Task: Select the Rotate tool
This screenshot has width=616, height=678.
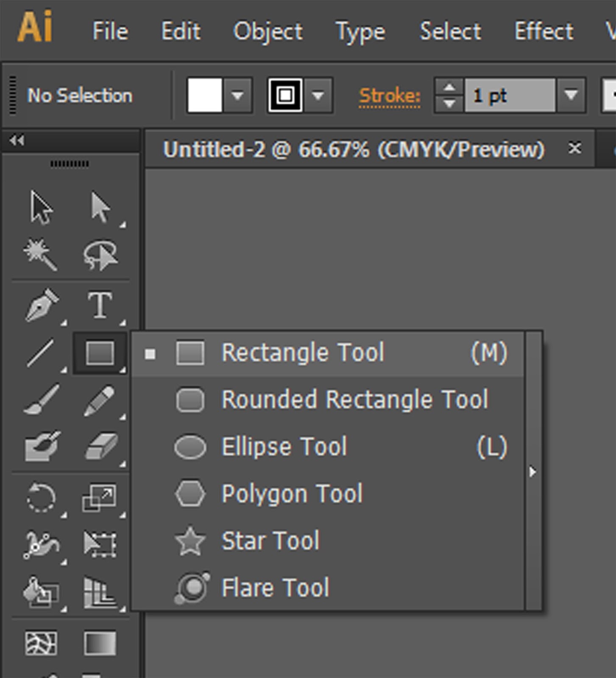Action: pyautogui.click(x=41, y=497)
